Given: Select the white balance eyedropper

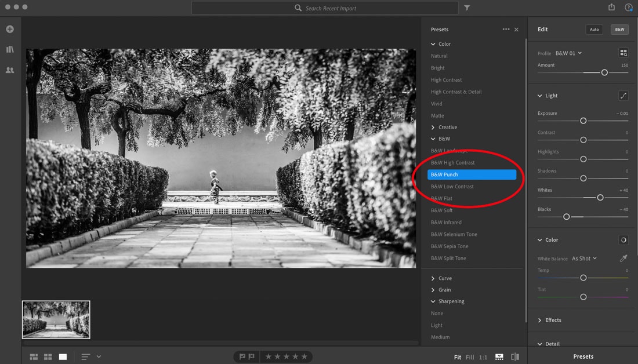Looking at the screenshot, I should (623, 259).
